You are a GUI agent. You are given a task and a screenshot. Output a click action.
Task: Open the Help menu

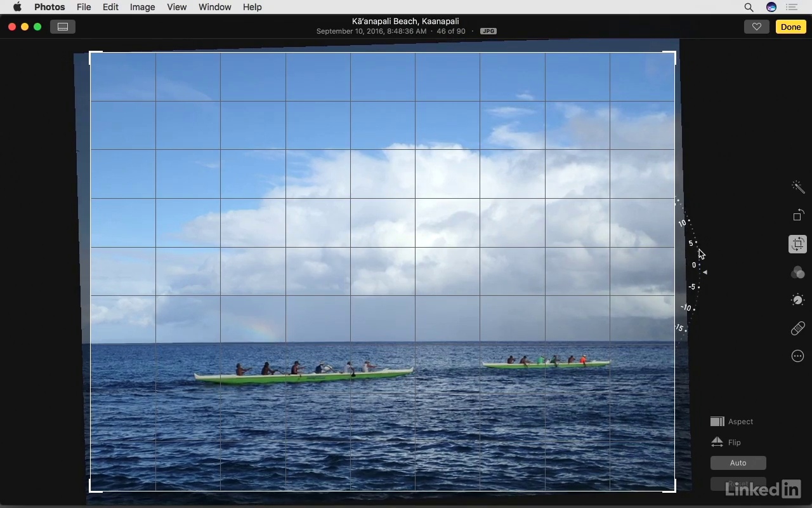[252, 7]
